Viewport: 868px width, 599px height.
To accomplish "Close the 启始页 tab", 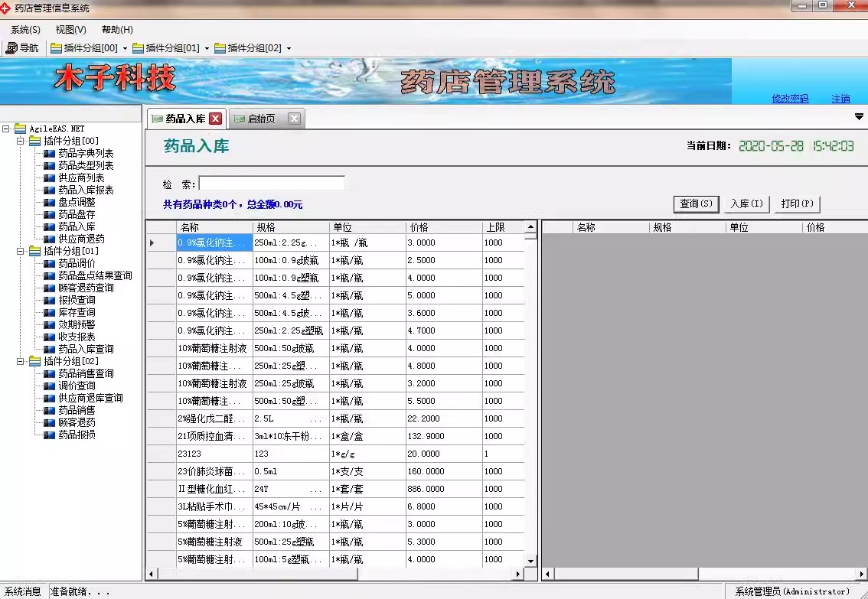I will [x=295, y=119].
